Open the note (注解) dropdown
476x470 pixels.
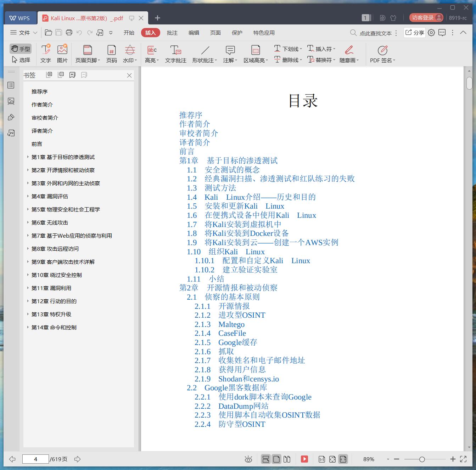tap(230, 53)
